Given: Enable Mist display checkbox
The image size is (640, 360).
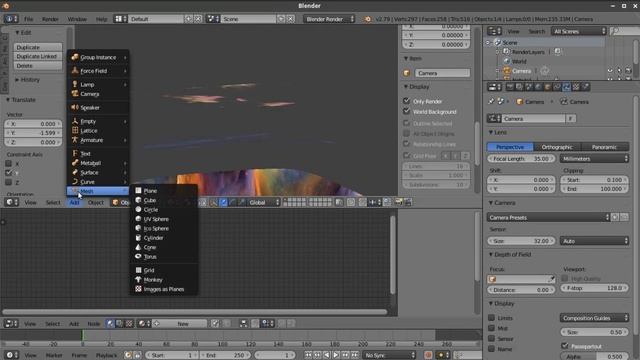Looking at the screenshot, I should (x=492, y=328).
